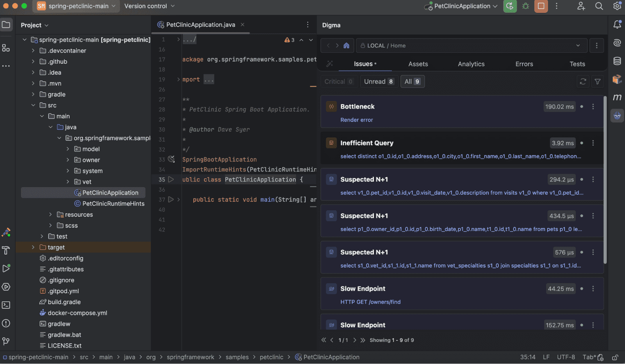Viewport: 625px width, 364px height.
Task: Open the pets query Suspected N+1 link
Action: [461, 229]
